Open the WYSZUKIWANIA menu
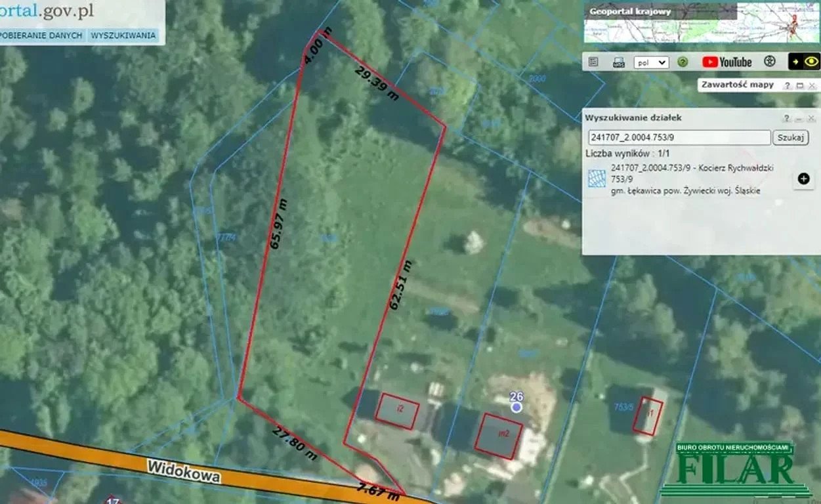821x504 pixels. pyautogui.click(x=123, y=35)
